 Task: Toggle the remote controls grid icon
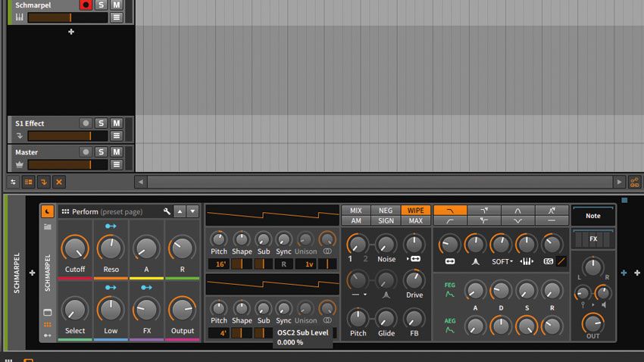pyautogui.click(x=48, y=325)
